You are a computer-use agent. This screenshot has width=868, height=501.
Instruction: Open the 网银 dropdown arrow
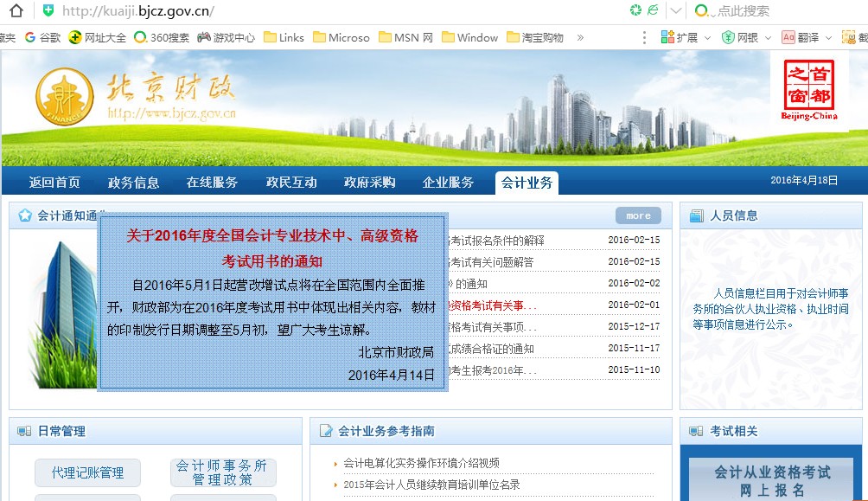(x=769, y=38)
